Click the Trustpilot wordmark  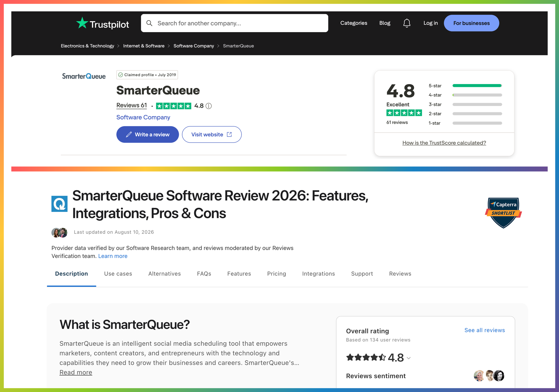coord(110,24)
